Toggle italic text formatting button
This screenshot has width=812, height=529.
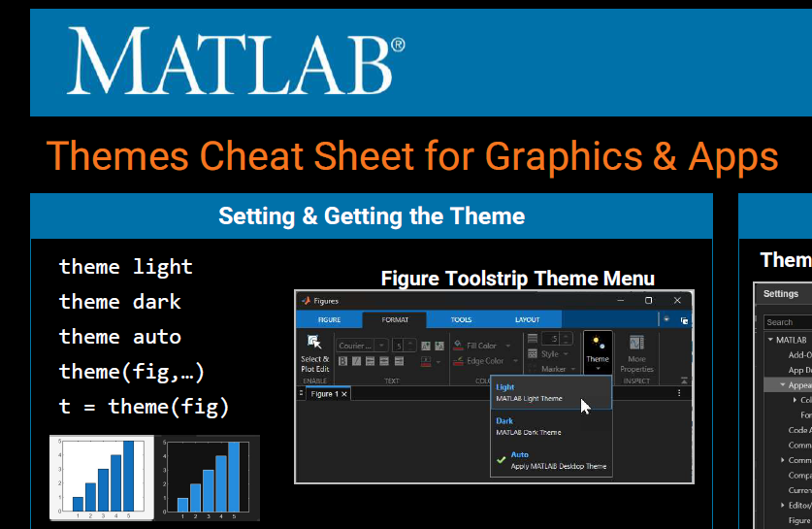tap(357, 361)
